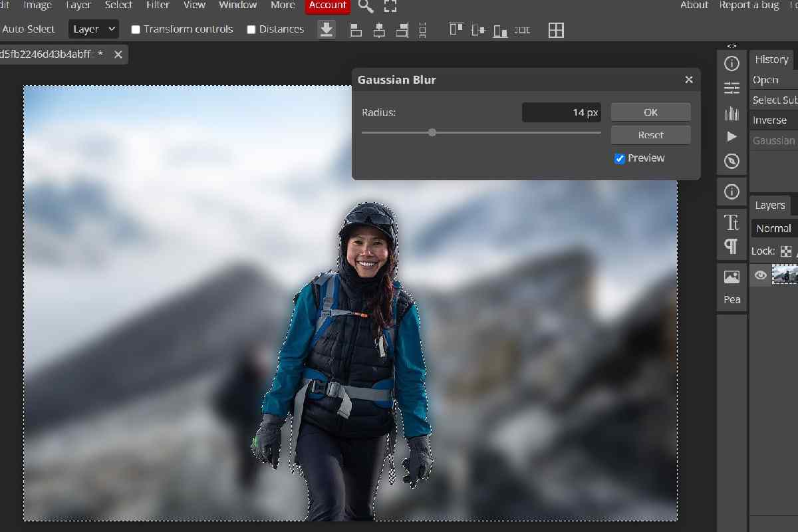Uncheck the Preview checkbox
The height and width of the screenshot is (532, 798).
point(620,158)
